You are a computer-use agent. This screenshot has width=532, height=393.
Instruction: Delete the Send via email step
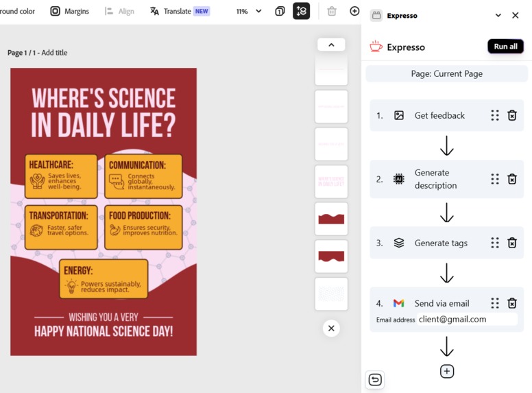click(x=512, y=302)
